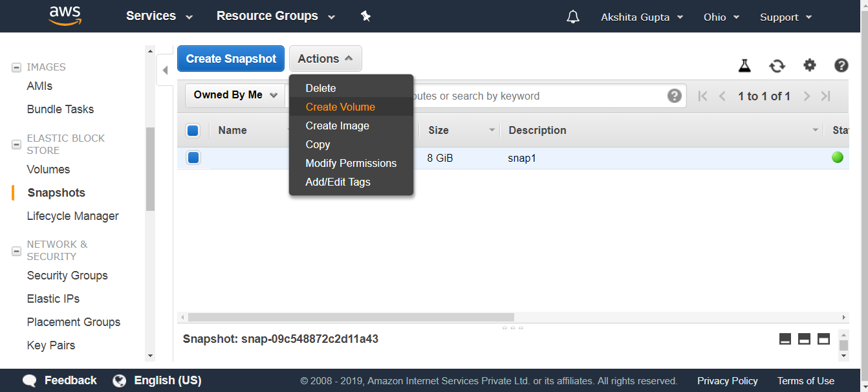Open the Size column sort arrow
Screen dimensions: 868x392
click(x=492, y=130)
